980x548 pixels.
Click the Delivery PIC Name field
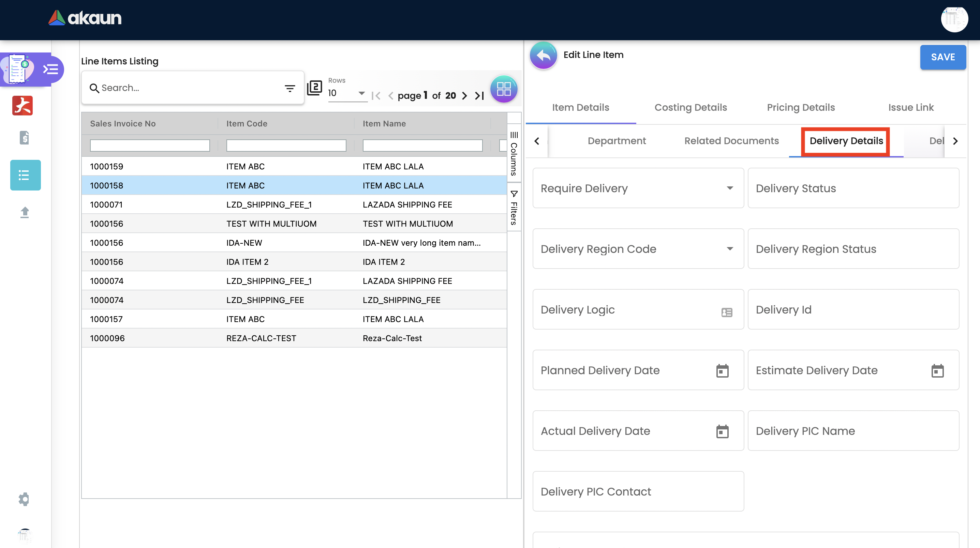tap(853, 430)
